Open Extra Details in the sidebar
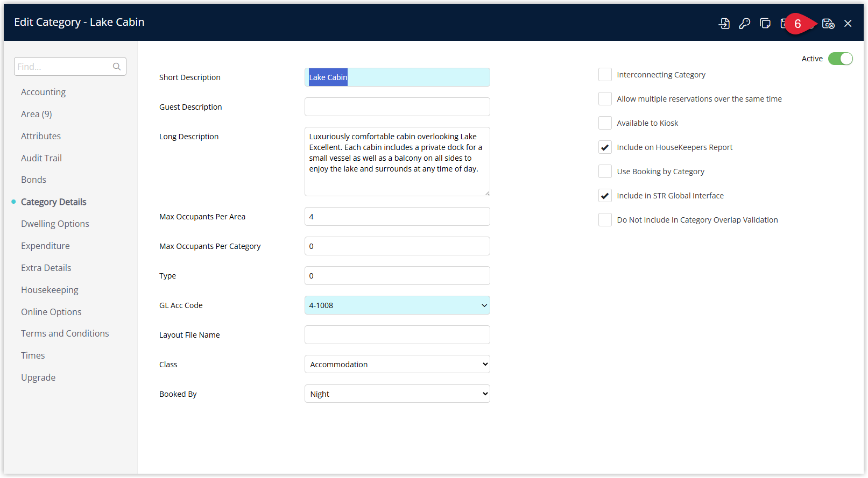 [46, 268]
